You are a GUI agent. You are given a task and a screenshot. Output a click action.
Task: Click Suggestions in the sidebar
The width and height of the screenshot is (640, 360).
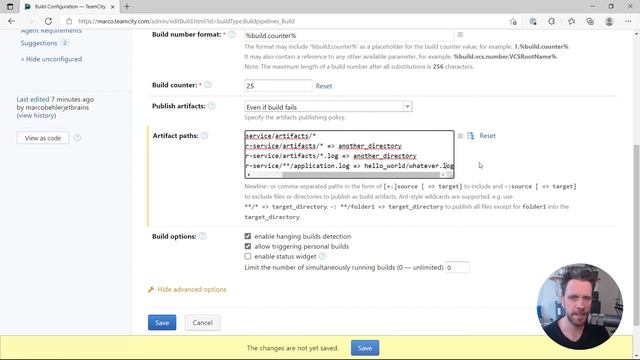point(39,43)
